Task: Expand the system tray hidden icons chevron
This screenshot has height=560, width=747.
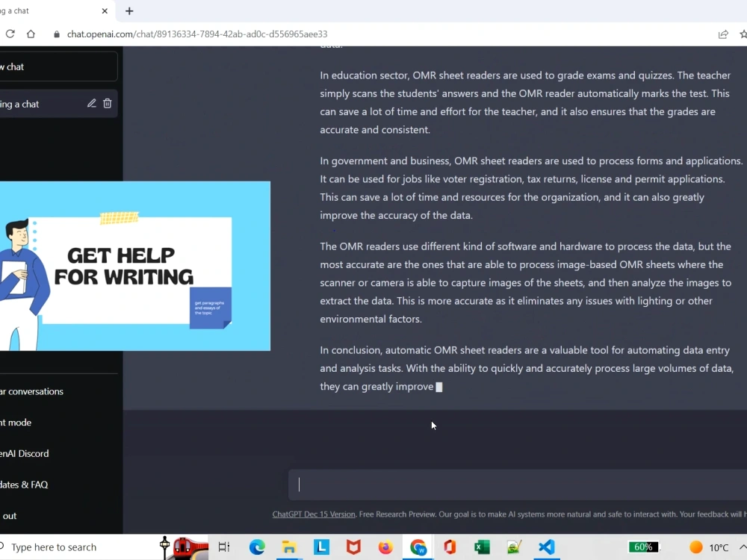Action: coord(743,547)
